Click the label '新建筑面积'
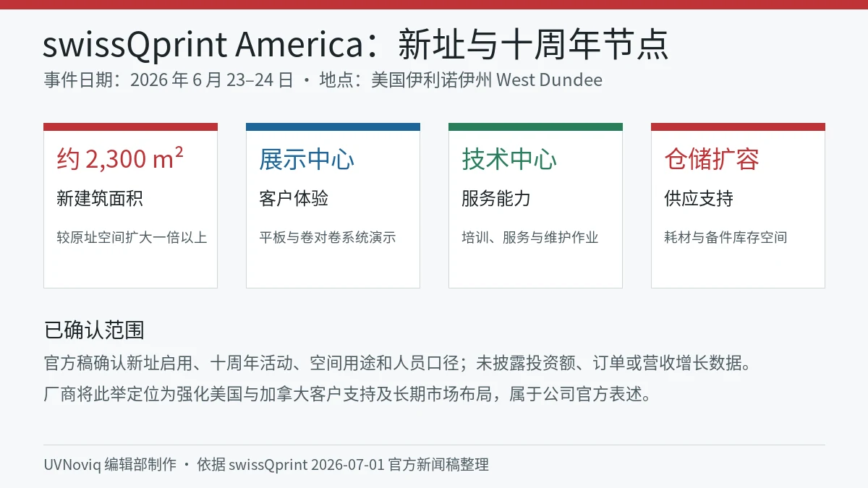 coord(100,198)
